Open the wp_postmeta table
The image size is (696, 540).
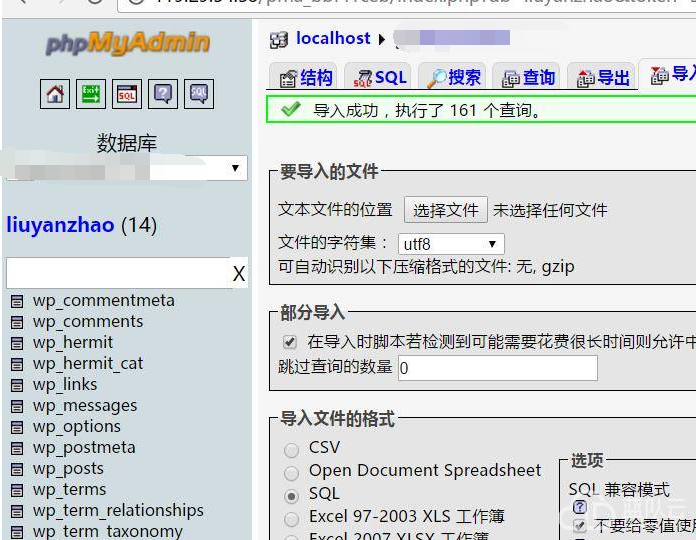(83, 448)
